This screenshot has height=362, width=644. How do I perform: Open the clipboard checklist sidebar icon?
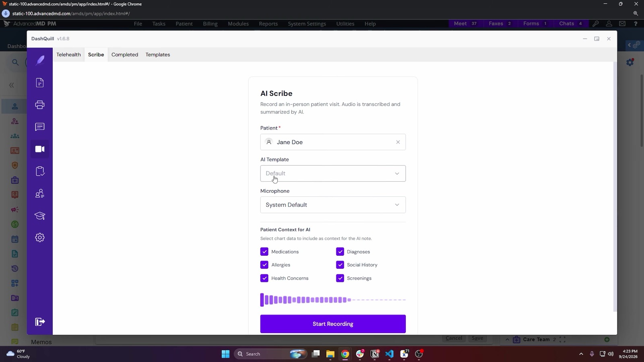coord(40,171)
